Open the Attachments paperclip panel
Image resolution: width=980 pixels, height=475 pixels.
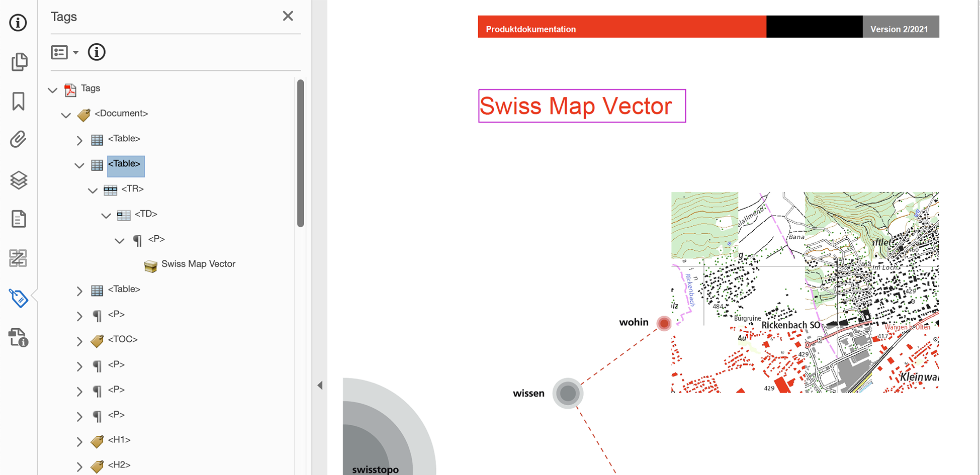coord(19,140)
